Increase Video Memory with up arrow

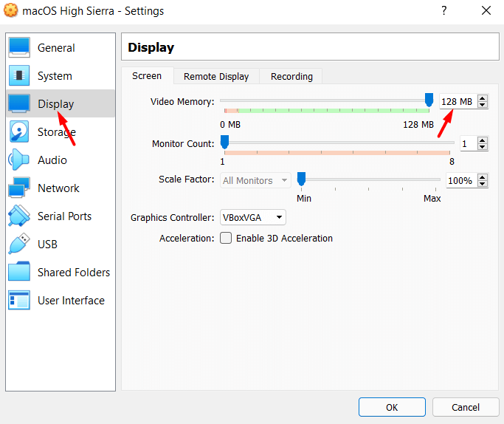[483, 98]
